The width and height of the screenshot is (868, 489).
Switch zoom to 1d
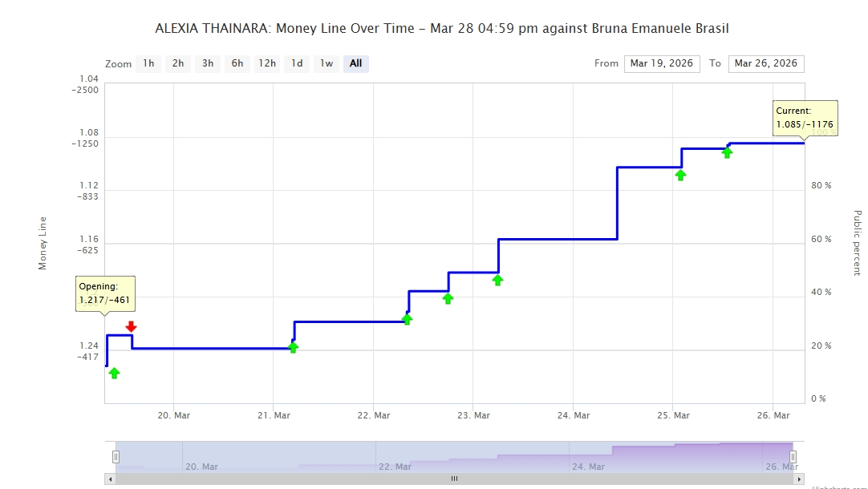pos(297,63)
